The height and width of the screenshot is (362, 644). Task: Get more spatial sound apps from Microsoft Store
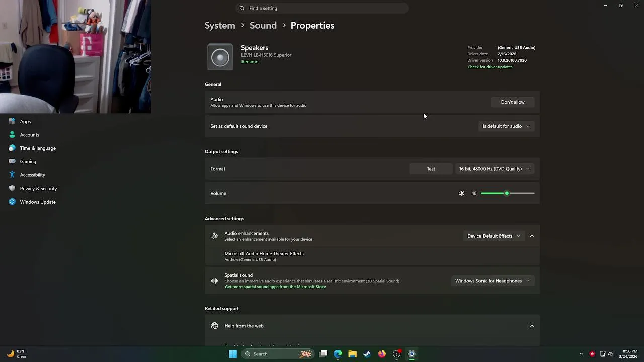[x=275, y=287]
